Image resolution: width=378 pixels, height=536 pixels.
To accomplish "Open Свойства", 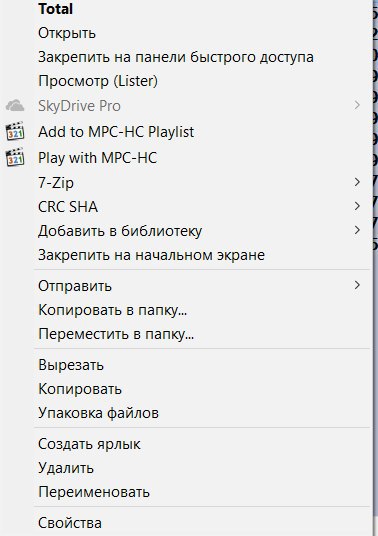I will 70,523.
